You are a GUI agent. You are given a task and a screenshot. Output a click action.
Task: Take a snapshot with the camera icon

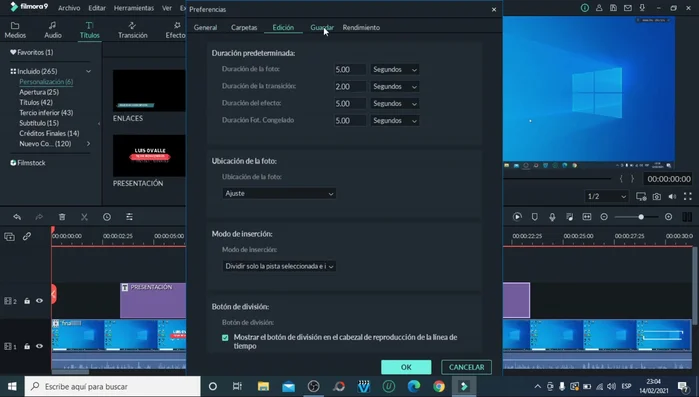(657, 196)
